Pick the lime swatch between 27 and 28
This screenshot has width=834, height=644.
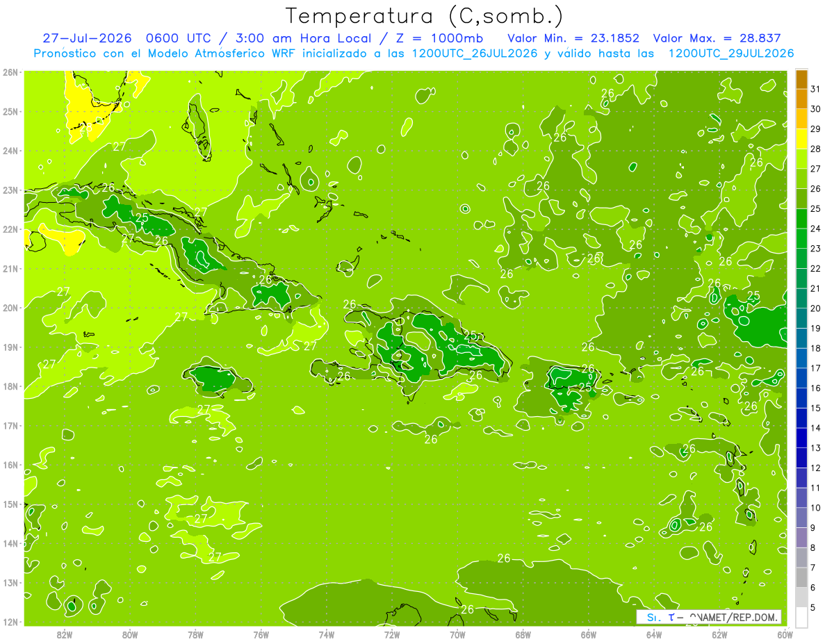802,160
